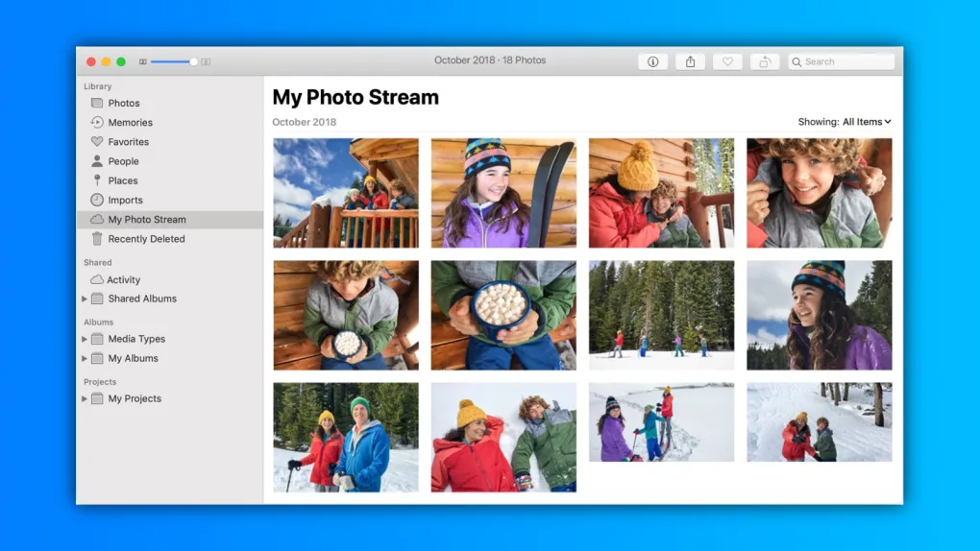Viewport: 980px width, 551px height.
Task: Open the Imports section
Action: coord(125,200)
